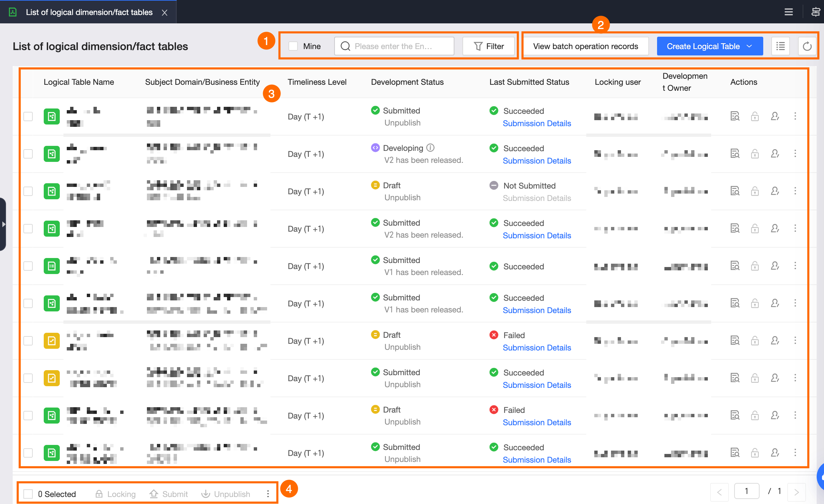
Task: Switch to the List of logical dimension/fact tables tab
Action: pos(88,12)
